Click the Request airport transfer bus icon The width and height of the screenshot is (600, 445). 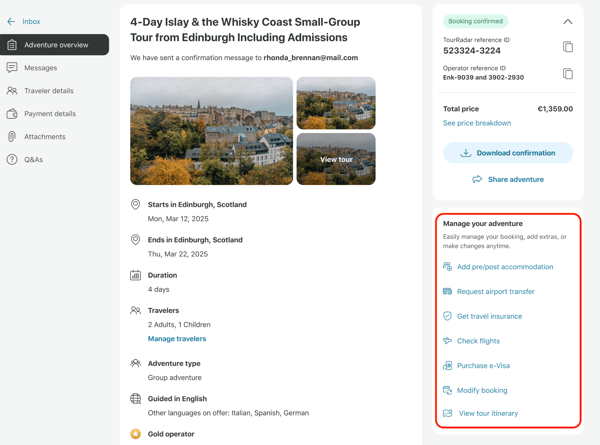pyautogui.click(x=447, y=292)
